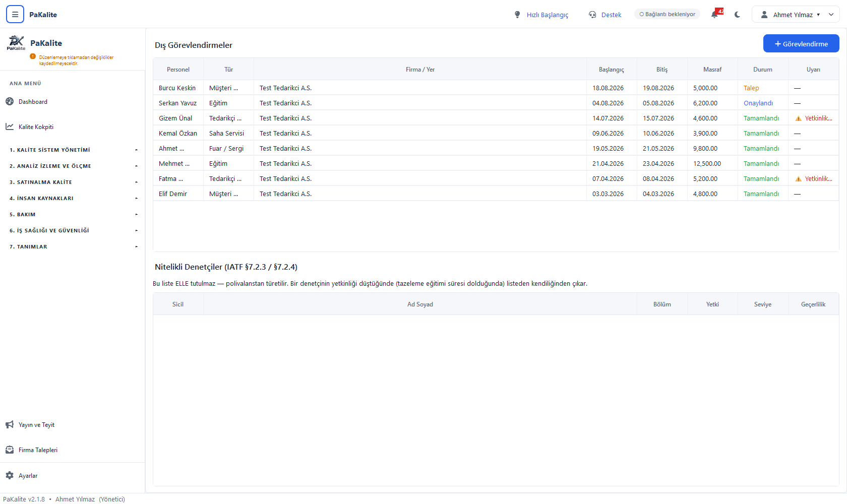The width and height of the screenshot is (847, 504).
Task: Click the Geçerlilik column header
Action: 813,304
